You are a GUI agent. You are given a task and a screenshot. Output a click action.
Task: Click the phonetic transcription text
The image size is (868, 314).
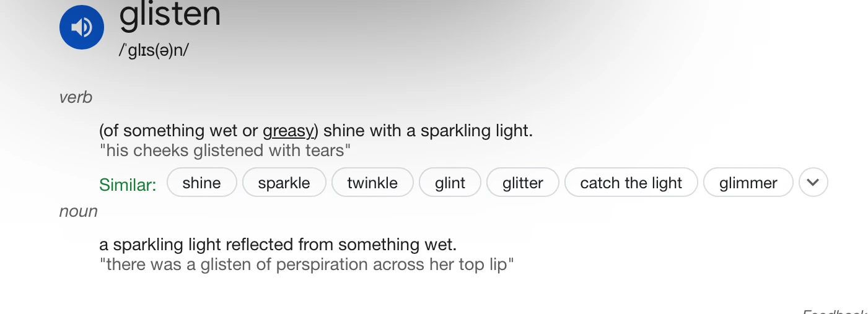click(154, 50)
